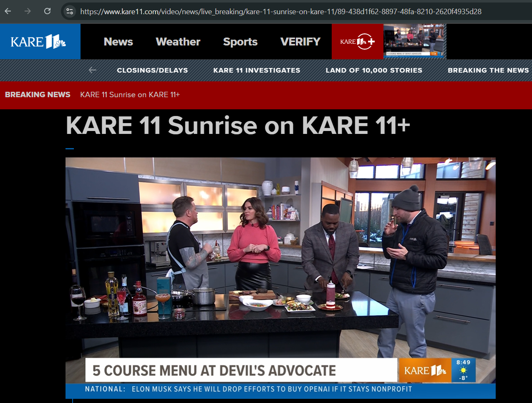Open the Sports menu
The width and height of the screenshot is (532, 403).
(240, 42)
